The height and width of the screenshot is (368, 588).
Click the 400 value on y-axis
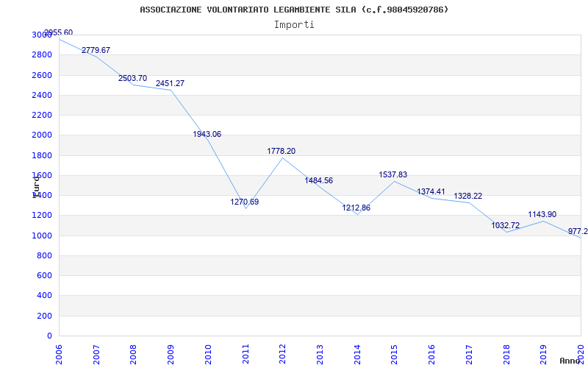[44, 296]
